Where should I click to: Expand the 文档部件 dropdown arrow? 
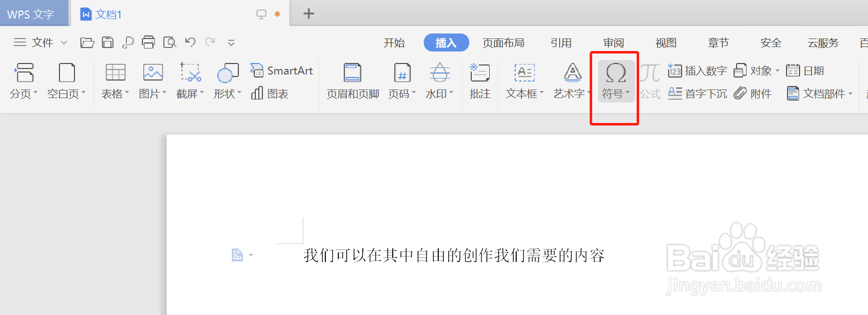851,93
